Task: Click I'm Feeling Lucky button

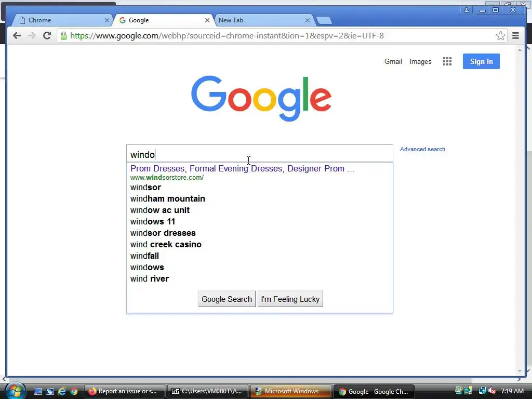Action: pos(290,299)
